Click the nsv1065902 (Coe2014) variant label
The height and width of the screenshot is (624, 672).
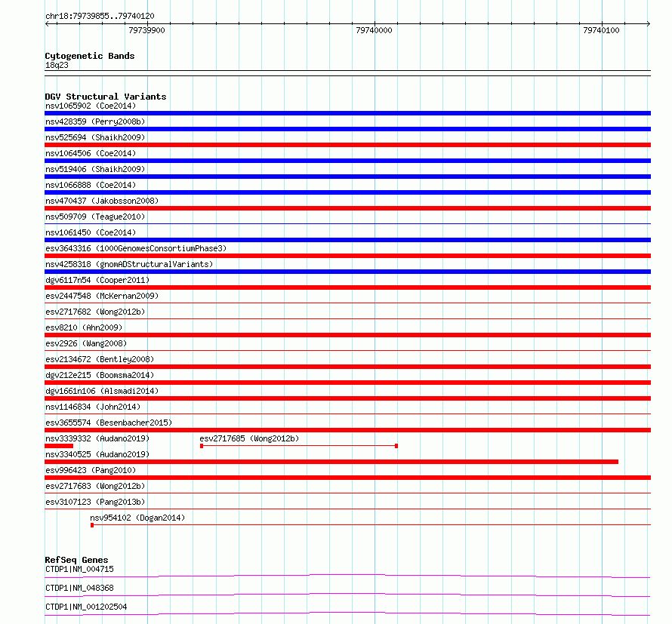click(x=91, y=106)
